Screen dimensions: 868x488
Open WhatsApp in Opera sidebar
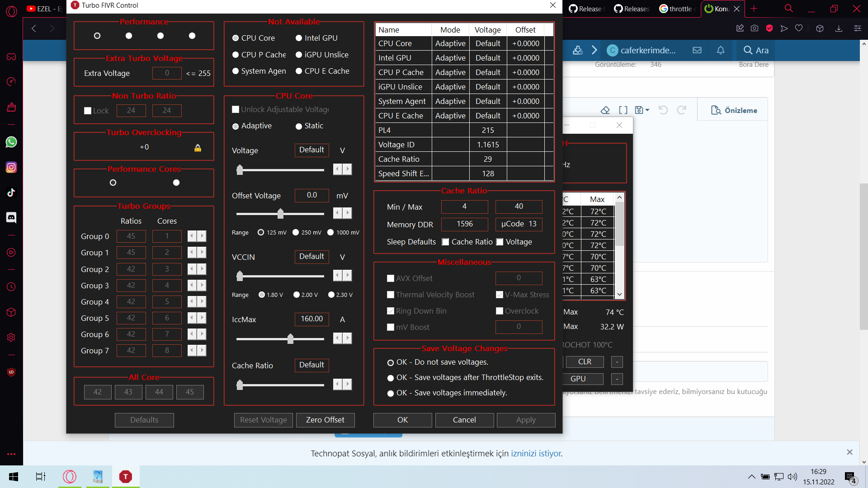11,142
